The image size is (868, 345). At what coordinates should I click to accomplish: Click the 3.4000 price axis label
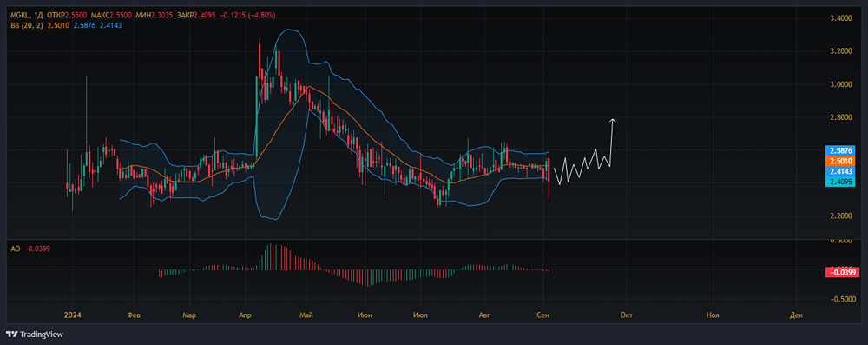[x=840, y=18]
